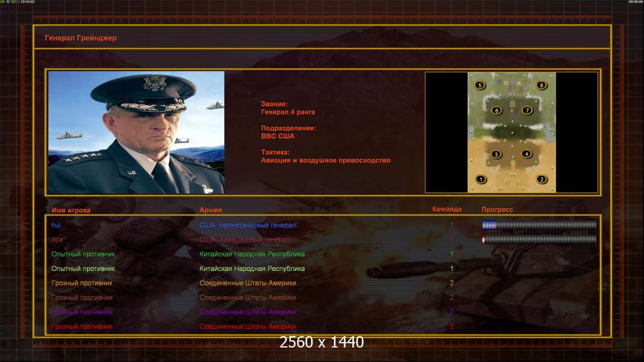Click the 'Звание:' label
This screenshot has width=644, height=362.
click(x=274, y=104)
